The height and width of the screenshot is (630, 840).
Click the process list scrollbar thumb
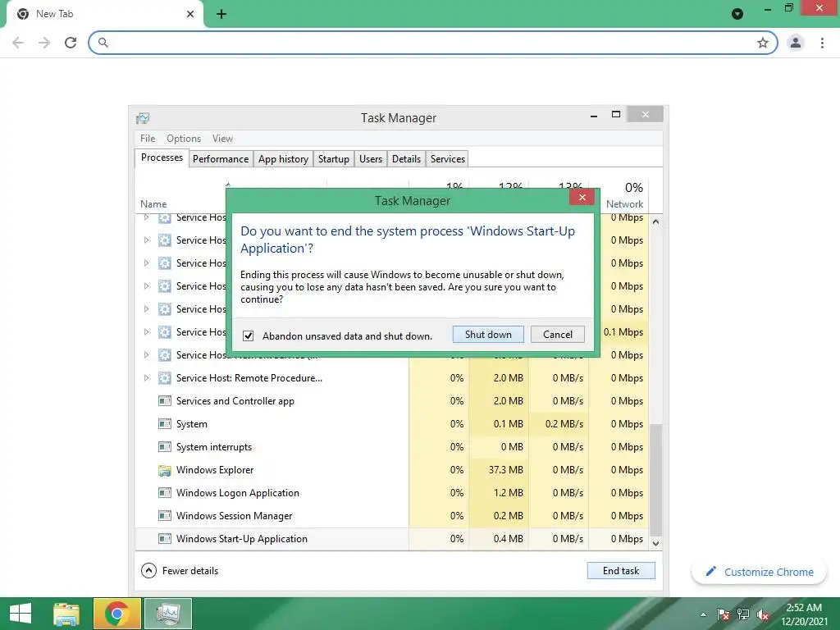[655, 479]
